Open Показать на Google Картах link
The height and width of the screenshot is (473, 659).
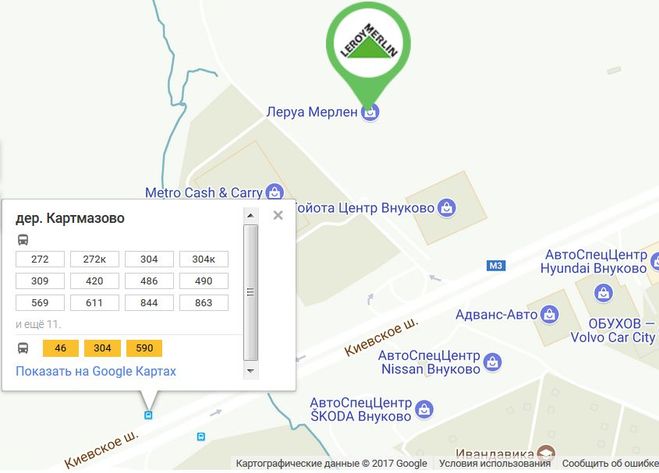coord(96,371)
